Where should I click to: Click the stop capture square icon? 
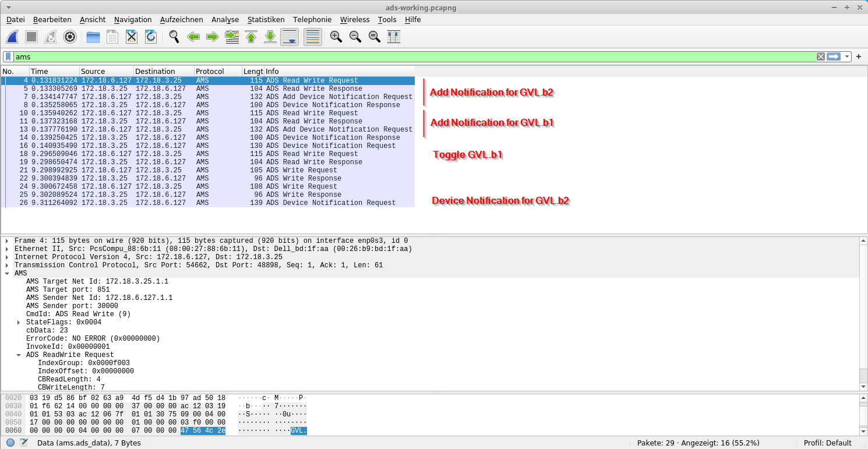31,37
